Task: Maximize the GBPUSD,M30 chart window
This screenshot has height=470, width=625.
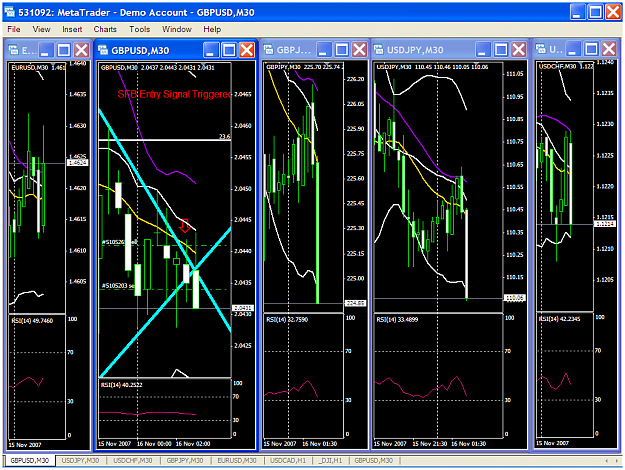Action: coord(229,50)
